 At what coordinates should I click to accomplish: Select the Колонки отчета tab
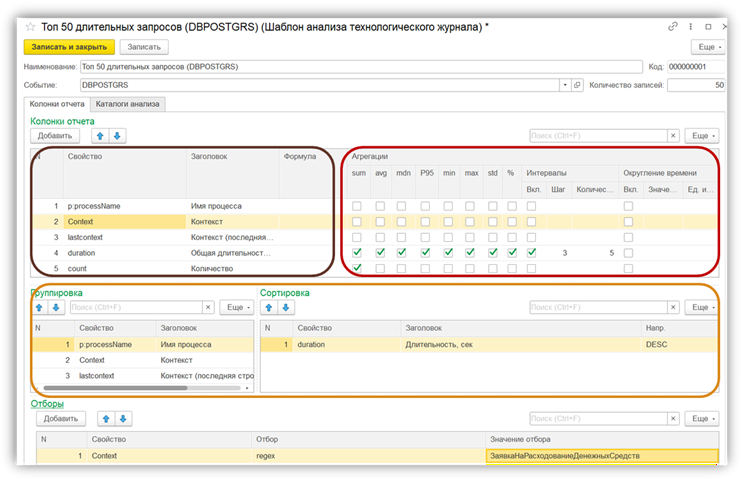[57, 104]
